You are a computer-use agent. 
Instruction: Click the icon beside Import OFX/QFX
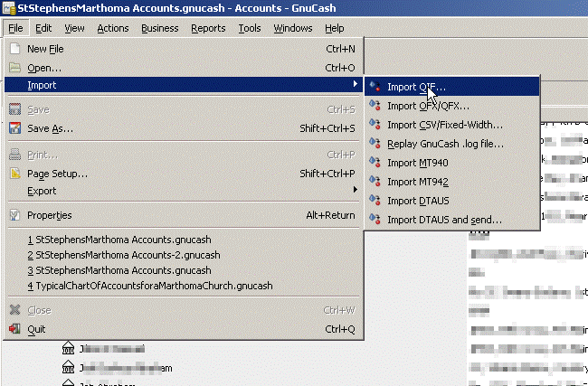pos(375,105)
